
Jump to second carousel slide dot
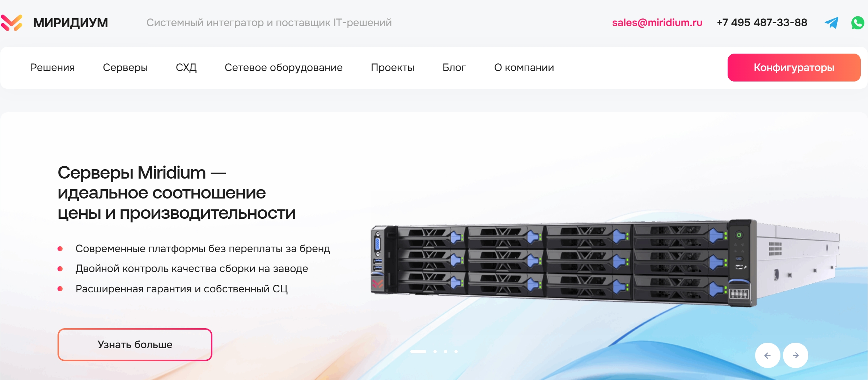pos(435,351)
